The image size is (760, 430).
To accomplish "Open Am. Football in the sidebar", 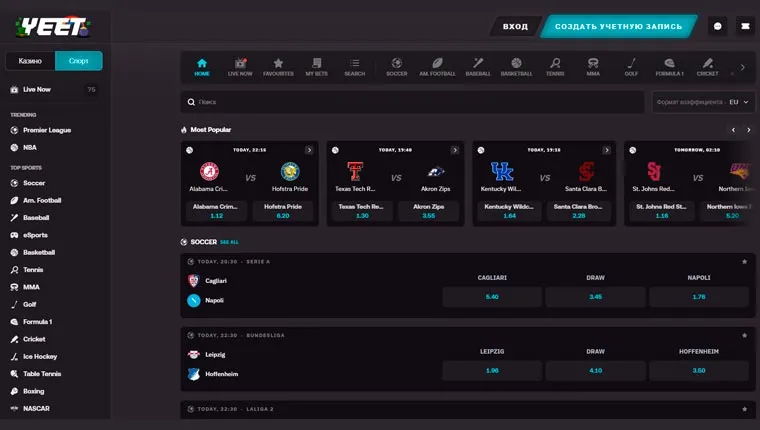I will coord(42,201).
